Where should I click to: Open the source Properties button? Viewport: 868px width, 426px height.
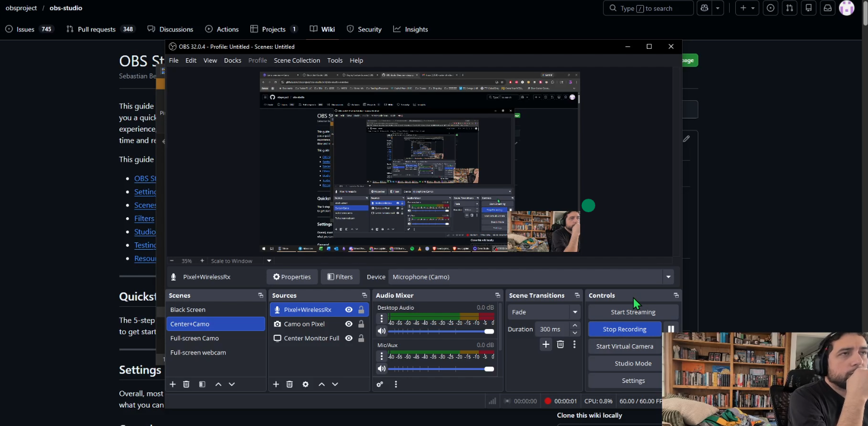pos(292,277)
